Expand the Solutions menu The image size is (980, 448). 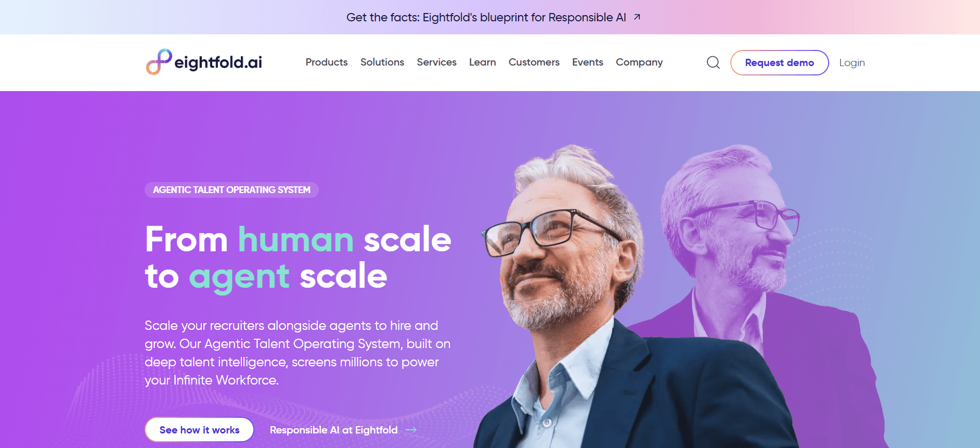coord(382,62)
